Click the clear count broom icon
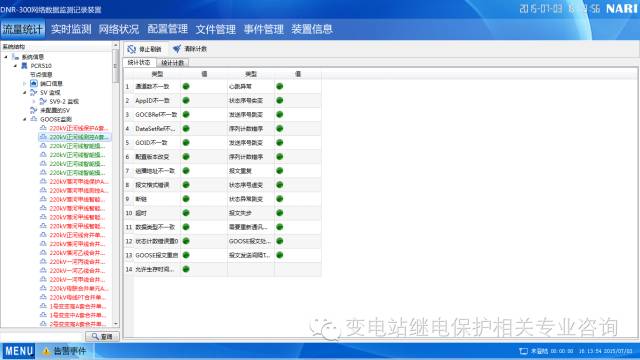The height and width of the screenshot is (360, 640). 177,49
